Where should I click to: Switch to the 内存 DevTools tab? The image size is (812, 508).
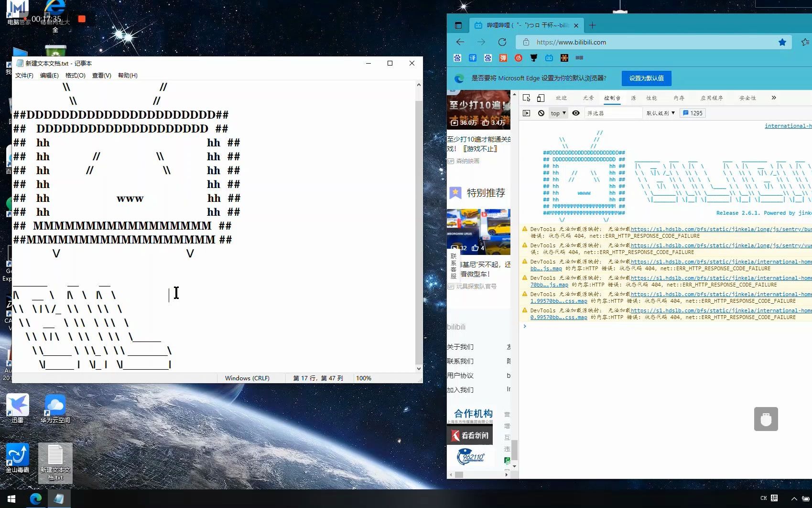tap(679, 98)
